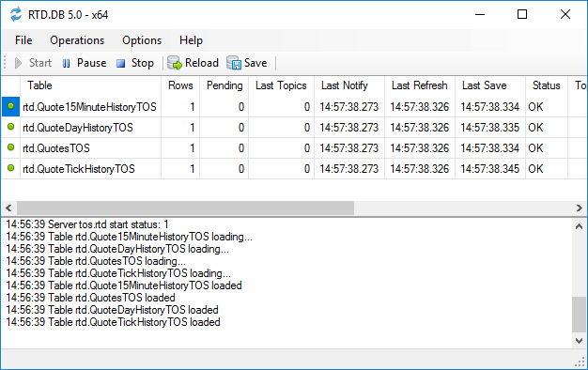Click the Last Notify column header
This screenshot has width=588, height=370.
pyautogui.click(x=349, y=85)
